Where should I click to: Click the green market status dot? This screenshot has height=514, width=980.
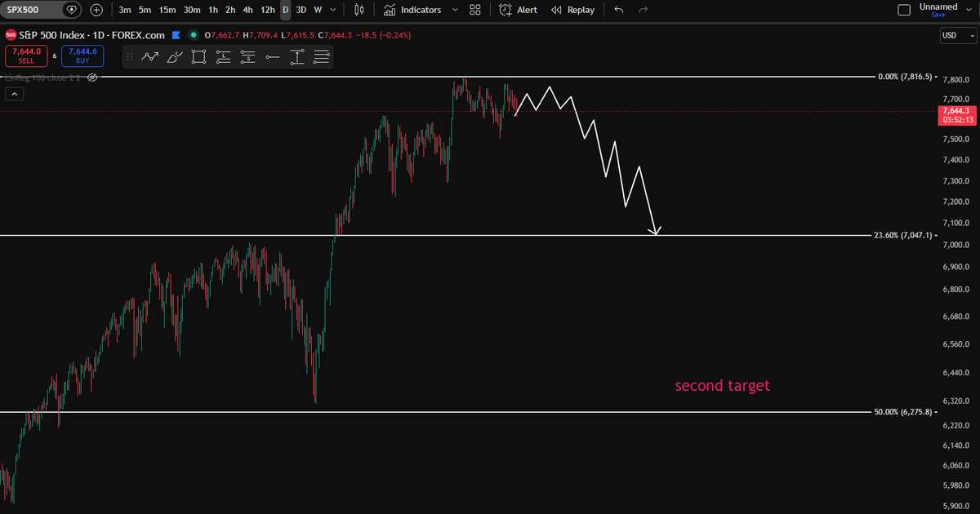coord(193,35)
